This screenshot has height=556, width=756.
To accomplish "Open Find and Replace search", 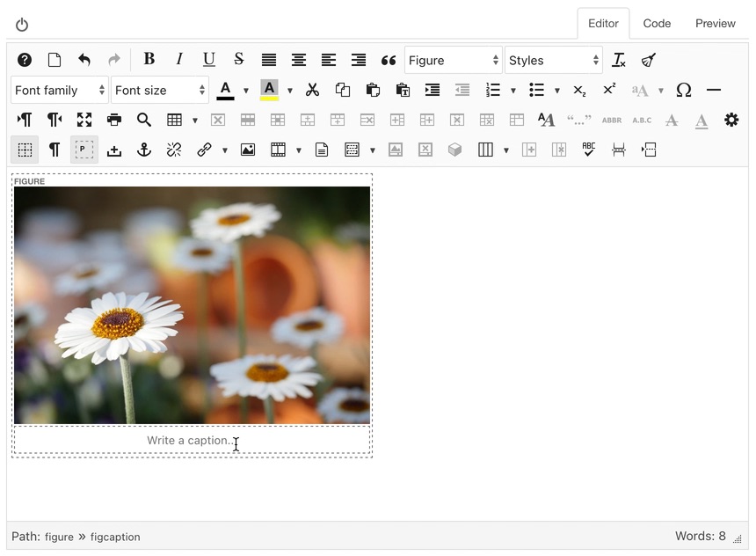I will [x=144, y=120].
